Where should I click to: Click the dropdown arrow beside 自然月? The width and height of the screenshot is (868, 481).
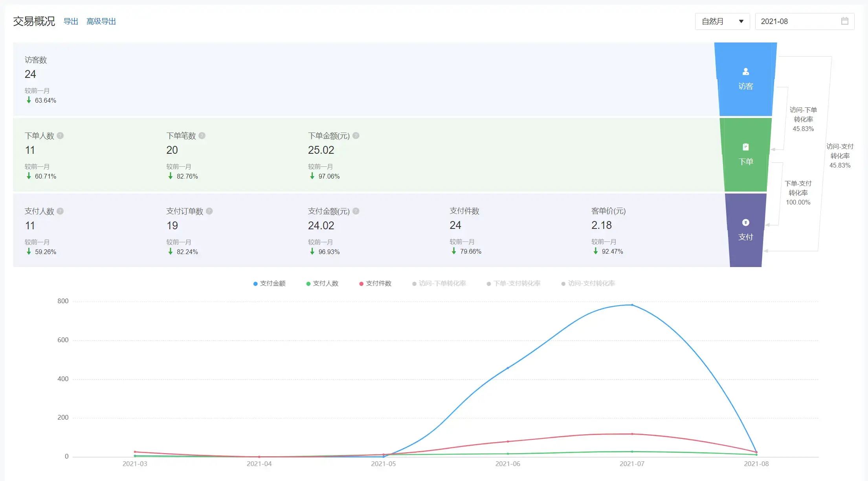741,21
